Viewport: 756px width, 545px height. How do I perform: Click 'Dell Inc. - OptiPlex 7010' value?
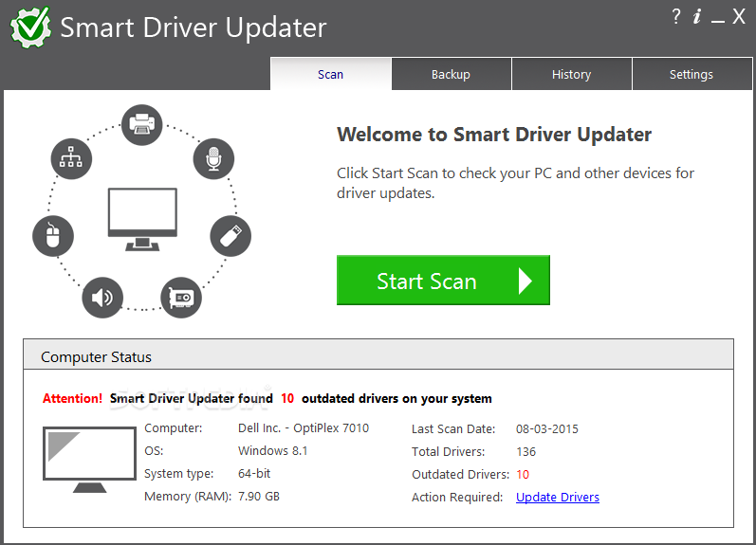pyautogui.click(x=304, y=427)
